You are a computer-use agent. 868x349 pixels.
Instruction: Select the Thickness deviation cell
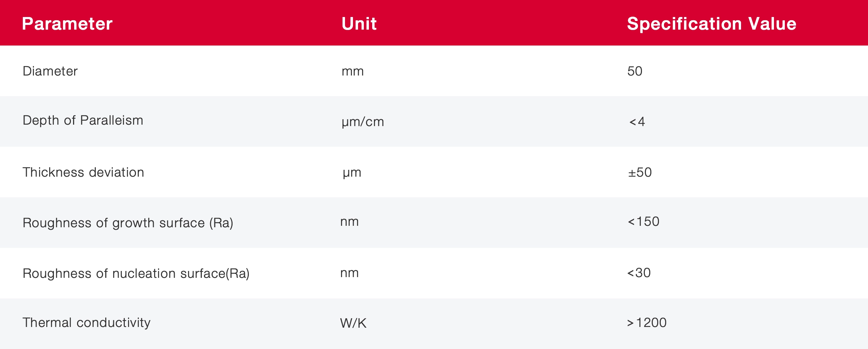click(83, 172)
